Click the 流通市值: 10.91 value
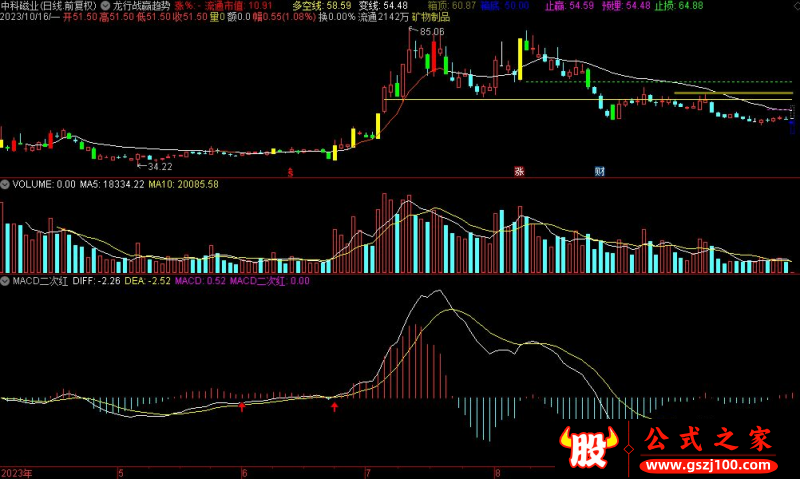The height and width of the screenshot is (479, 800). (x=238, y=6)
